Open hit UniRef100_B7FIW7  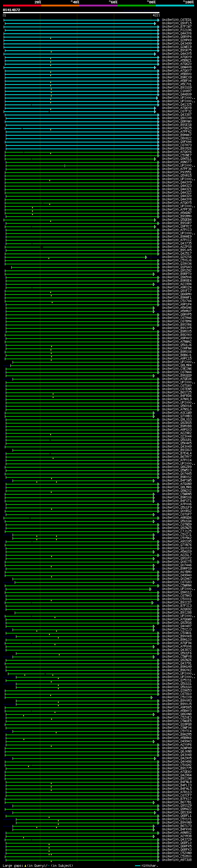[x=176, y=26]
